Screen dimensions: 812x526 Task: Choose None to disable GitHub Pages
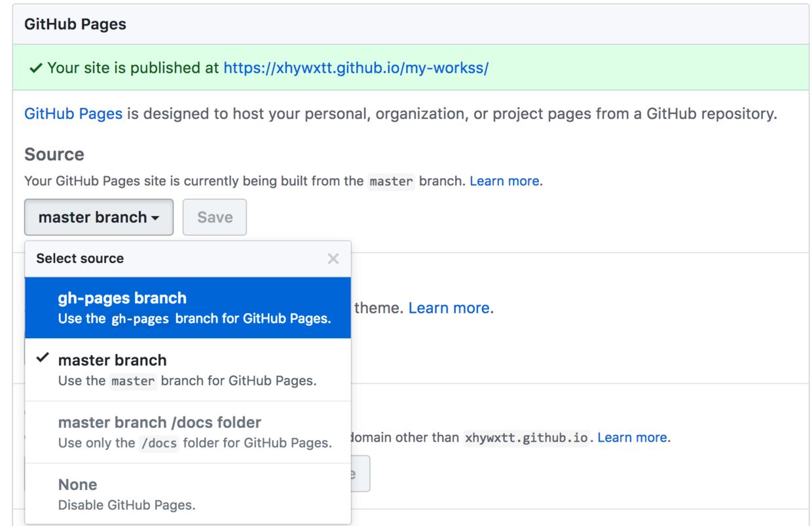pyautogui.click(x=188, y=494)
